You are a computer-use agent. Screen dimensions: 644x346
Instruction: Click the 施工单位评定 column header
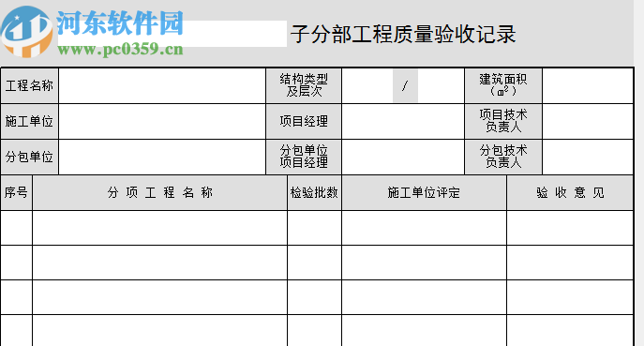pos(425,193)
